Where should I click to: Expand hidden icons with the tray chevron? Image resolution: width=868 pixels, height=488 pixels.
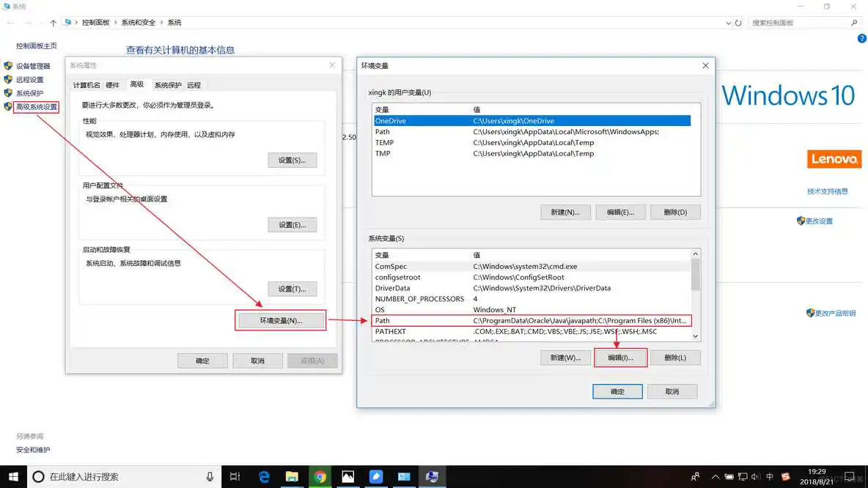click(716, 476)
